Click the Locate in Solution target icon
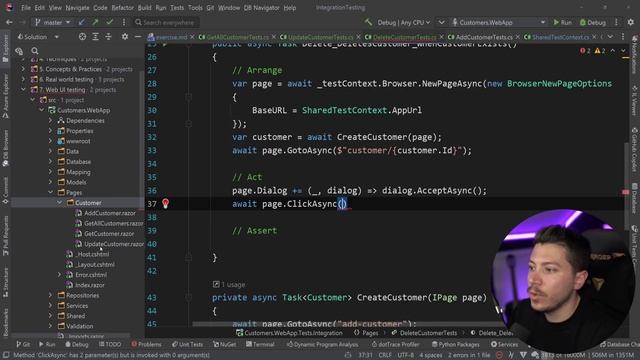The image size is (640, 360). (x=82, y=37)
